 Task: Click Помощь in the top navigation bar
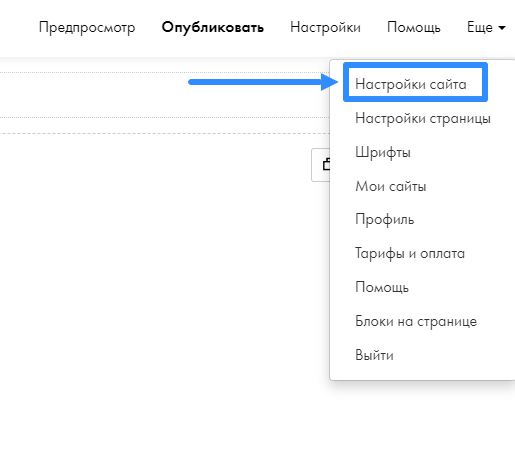414,28
